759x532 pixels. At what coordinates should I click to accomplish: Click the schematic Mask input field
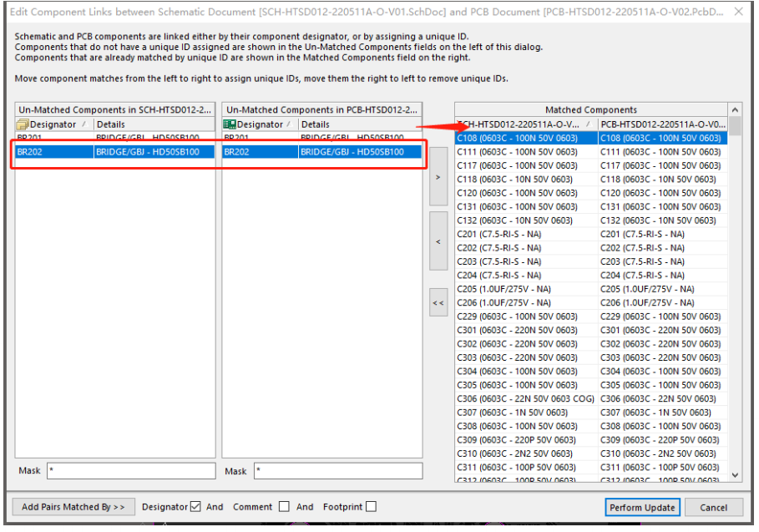131,471
